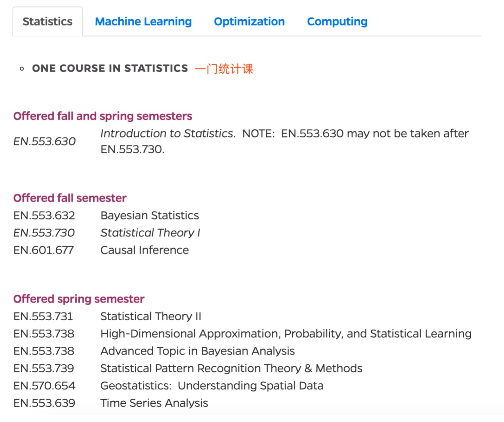Select the High-Dimensional Approximation course title

[286, 334]
